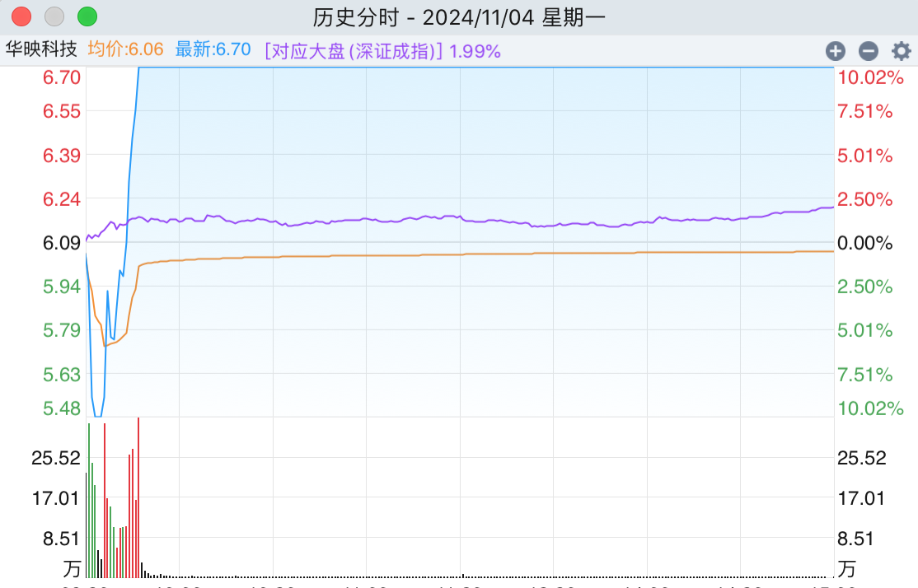Screen dimensions: 918x588
Task: Click the right 25.52 volume label
Action: click(862, 458)
